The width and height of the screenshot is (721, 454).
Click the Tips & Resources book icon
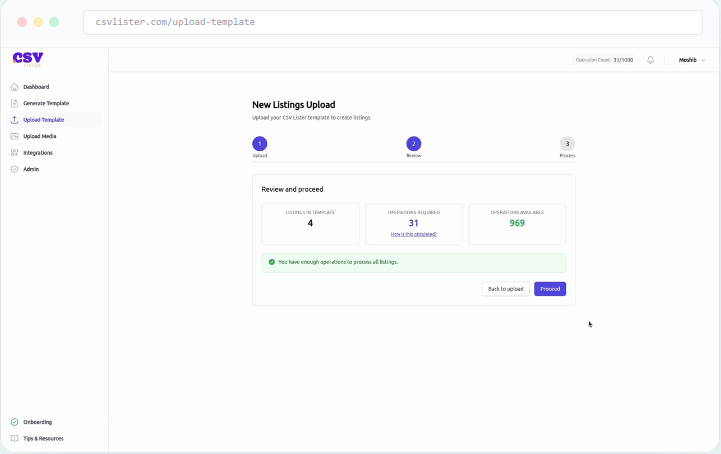[14, 438]
